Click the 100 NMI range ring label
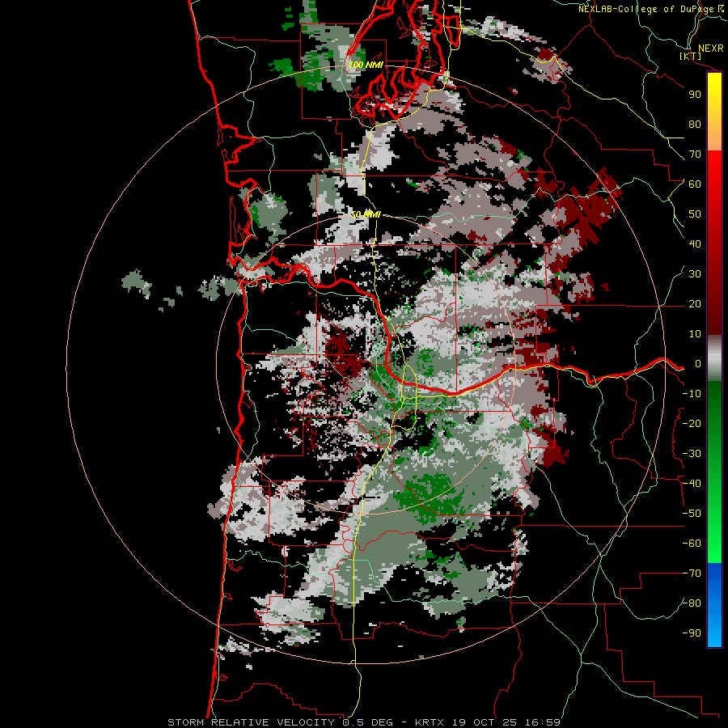 click(x=366, y=65)
